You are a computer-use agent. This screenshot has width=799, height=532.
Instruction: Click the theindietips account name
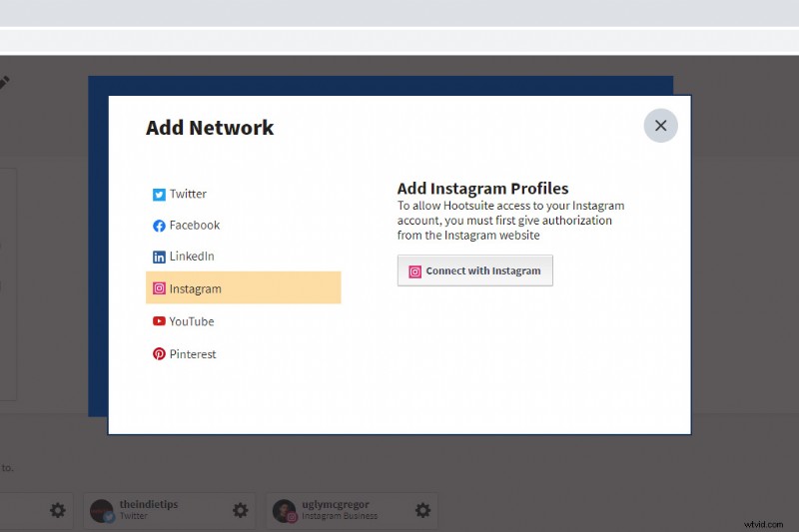(x=149, y=504)
